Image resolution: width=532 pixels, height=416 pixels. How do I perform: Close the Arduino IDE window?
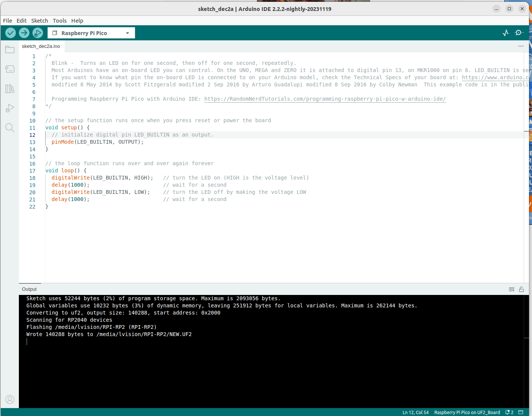tap(522, 9)
